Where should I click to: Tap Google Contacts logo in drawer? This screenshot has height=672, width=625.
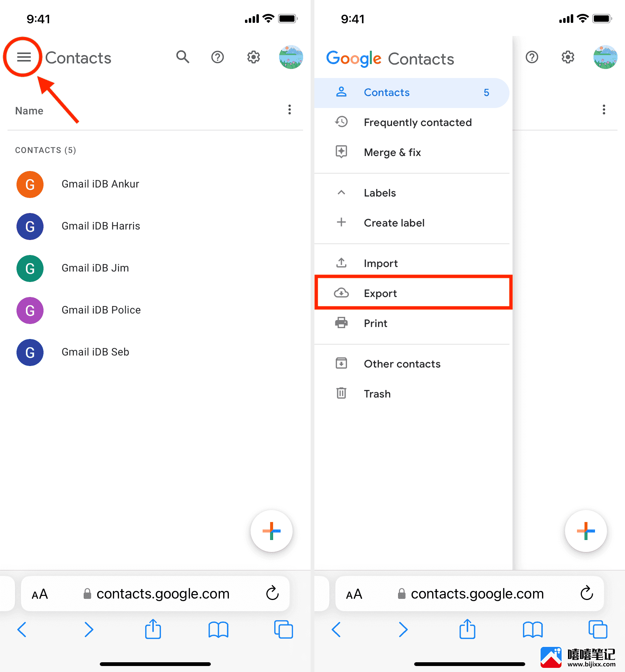390,59
